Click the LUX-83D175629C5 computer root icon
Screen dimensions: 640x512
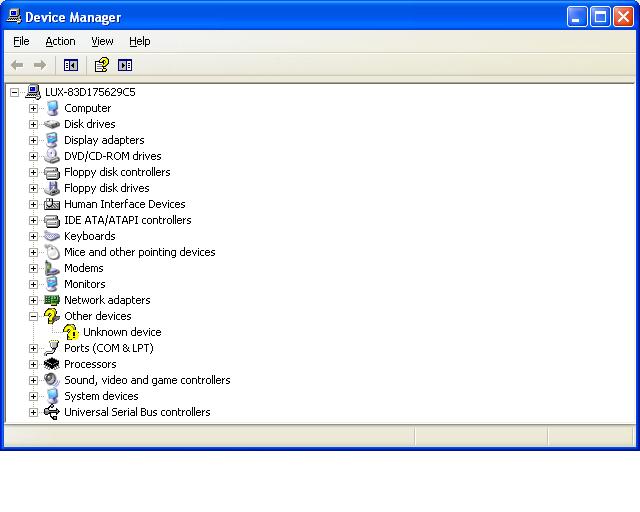click(x=33, y=92)
